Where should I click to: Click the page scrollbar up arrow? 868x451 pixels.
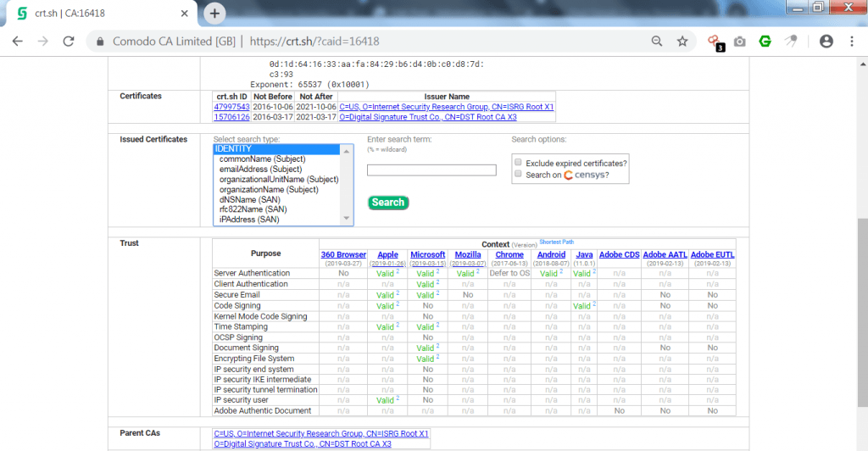pos(862,64)
